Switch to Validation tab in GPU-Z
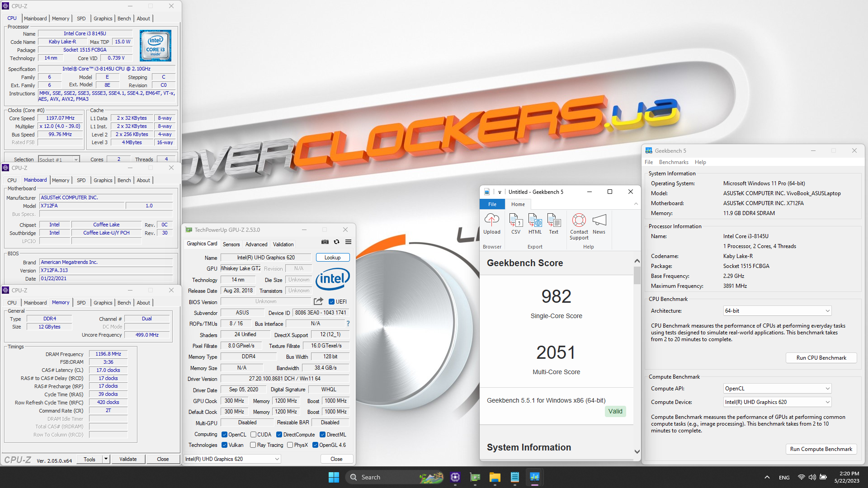This screenshot has width=868, height=488. coord(283,244)
